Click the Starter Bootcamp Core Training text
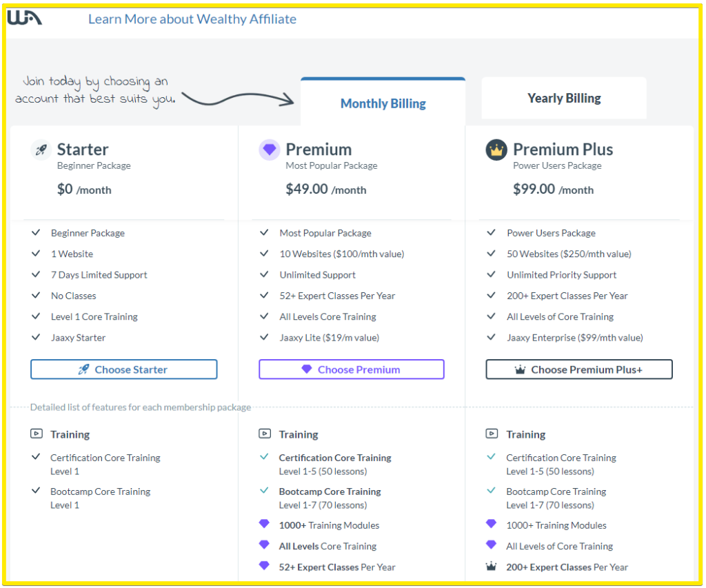The width and height of the screenshot is (706, 588). (x=101, y=491)
